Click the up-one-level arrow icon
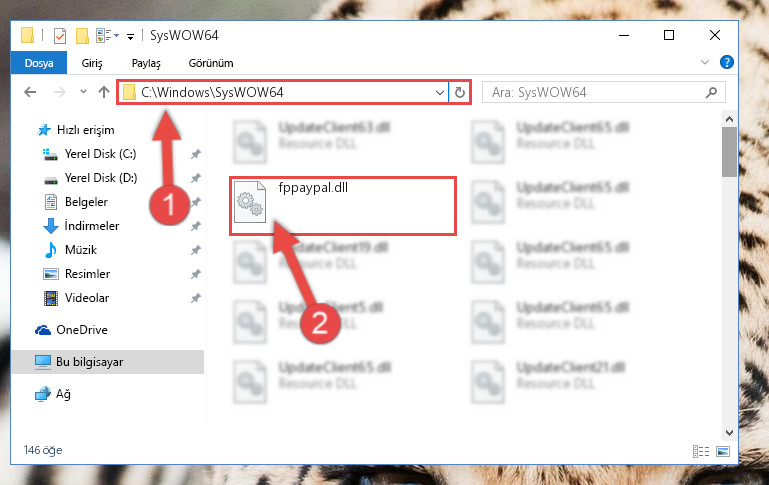769x485 pixels. (103, 92)
